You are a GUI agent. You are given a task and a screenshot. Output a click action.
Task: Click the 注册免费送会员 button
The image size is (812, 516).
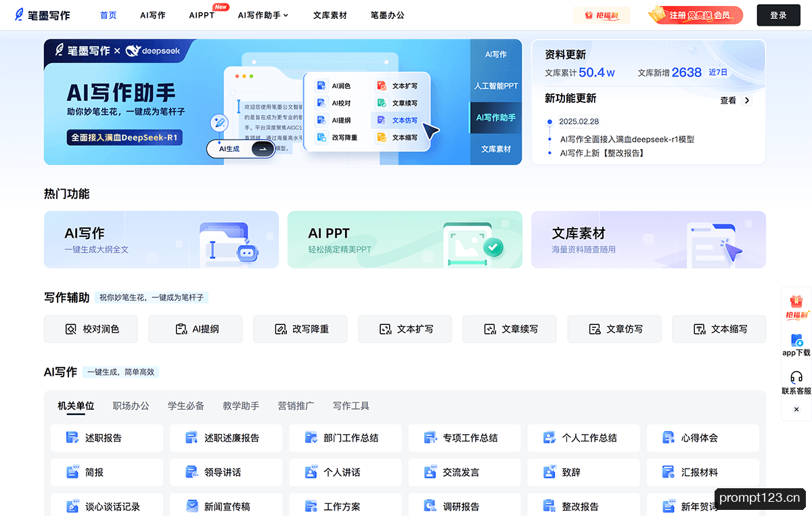pos(695,15)
